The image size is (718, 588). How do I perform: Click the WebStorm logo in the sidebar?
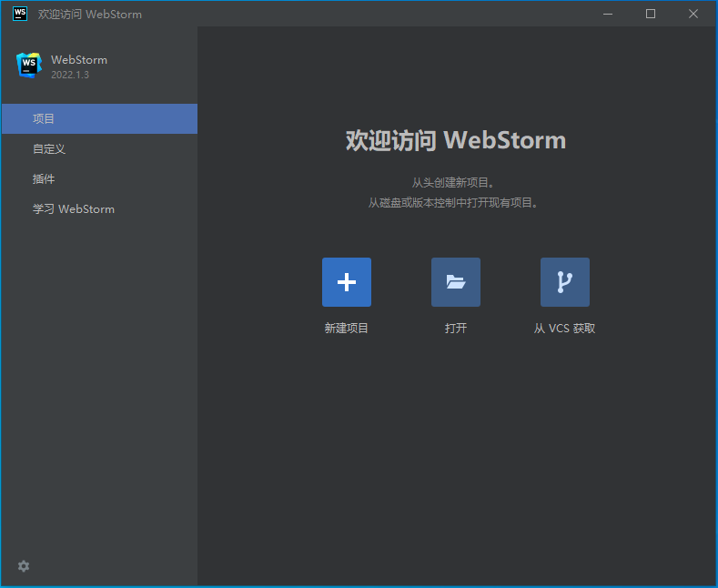[29, 66]
